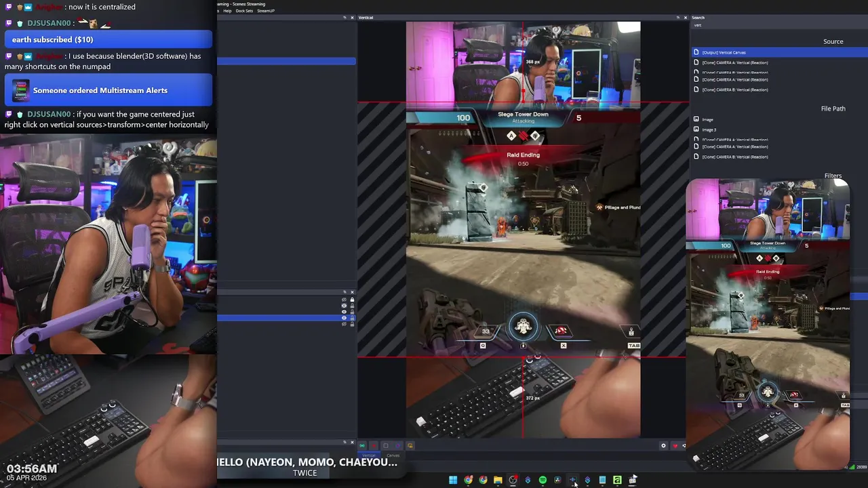
Task: Click the icon beside Image 3 entry
Action: tap(696, 129)
